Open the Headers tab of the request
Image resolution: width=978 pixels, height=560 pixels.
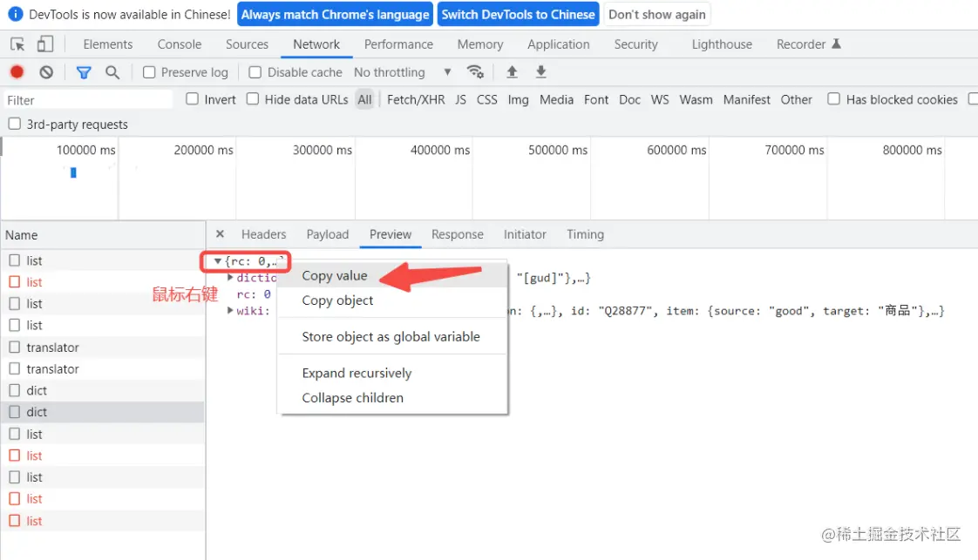(264, 234)
